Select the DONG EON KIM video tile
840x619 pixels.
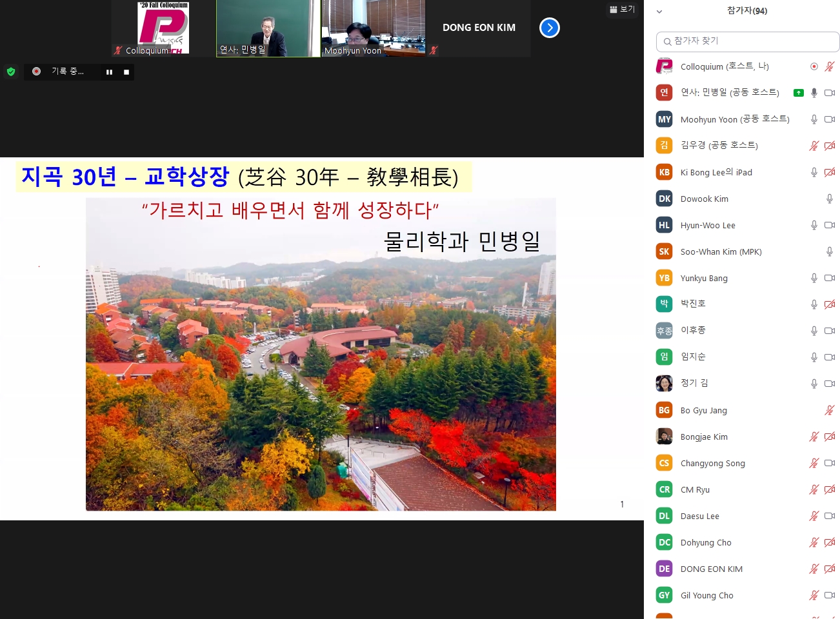(479, 28)
